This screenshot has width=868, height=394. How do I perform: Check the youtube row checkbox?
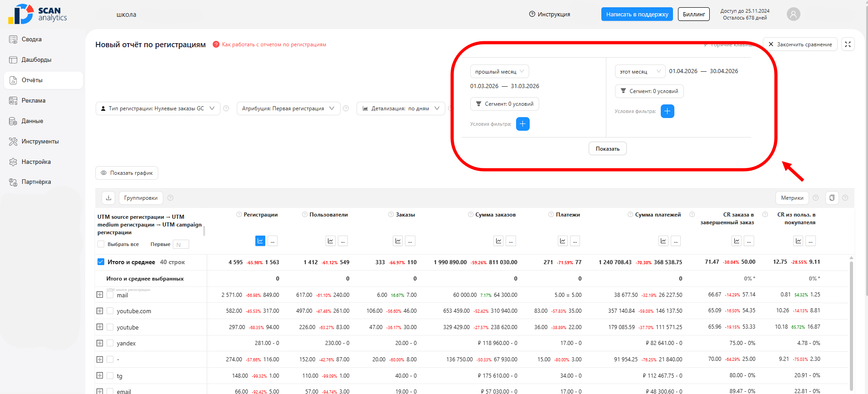[x=110, y=327]
